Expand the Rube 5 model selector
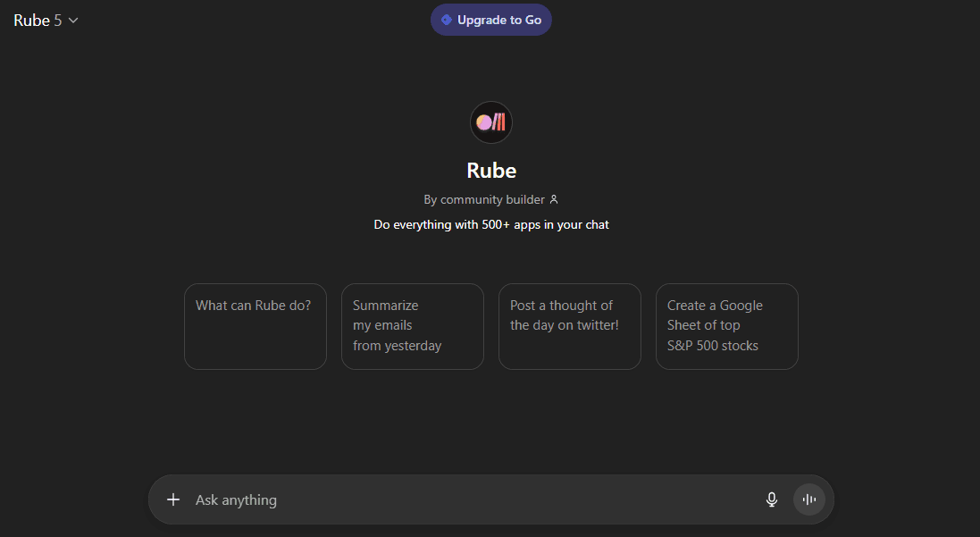Screen dimensions: 980x537 click(x=46, y=20)
